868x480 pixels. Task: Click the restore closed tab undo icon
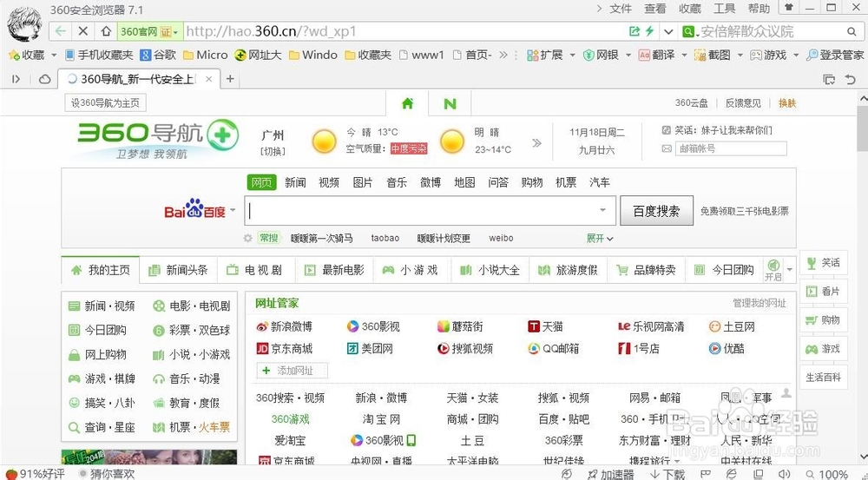tap(851, 80)
